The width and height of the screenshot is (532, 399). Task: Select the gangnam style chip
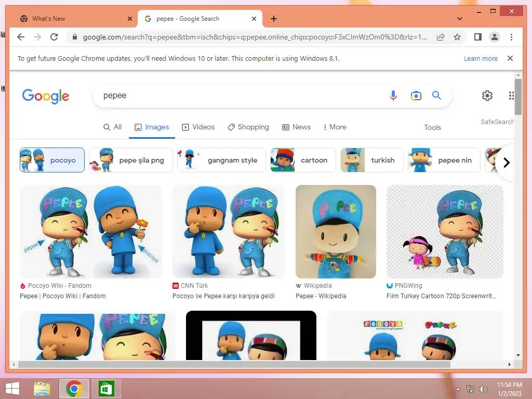pos(221,160)
